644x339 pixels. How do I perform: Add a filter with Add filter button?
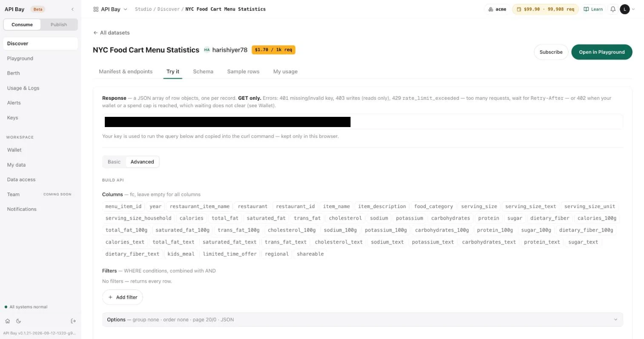[x=123, y=297]
